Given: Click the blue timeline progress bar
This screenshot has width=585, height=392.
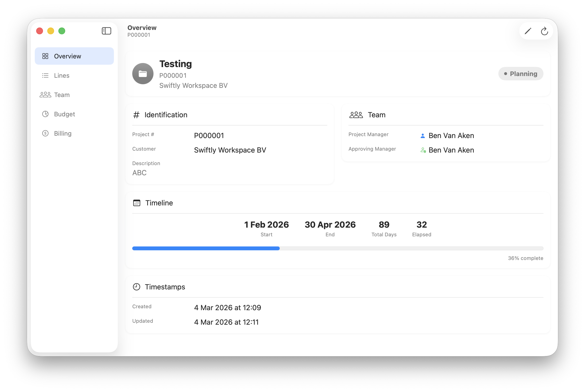Looking at the screenshot, I should [206, 248].
